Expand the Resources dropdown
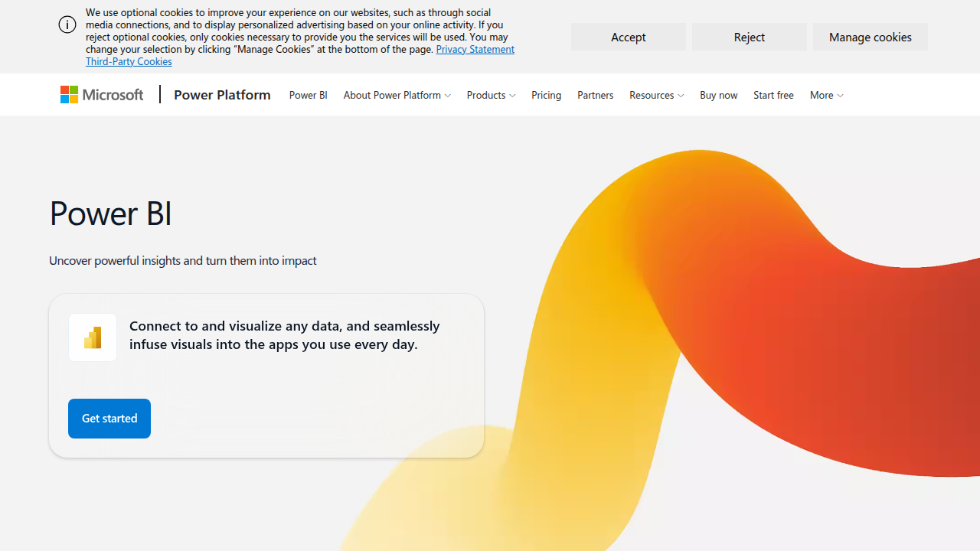980x551 pixels. [x=657, y=95]
